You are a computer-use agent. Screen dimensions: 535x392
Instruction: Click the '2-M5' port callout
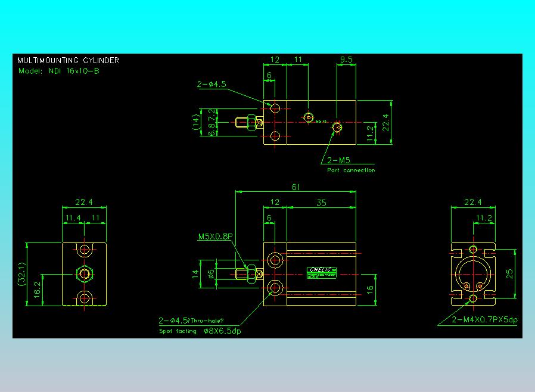point(338,160)
